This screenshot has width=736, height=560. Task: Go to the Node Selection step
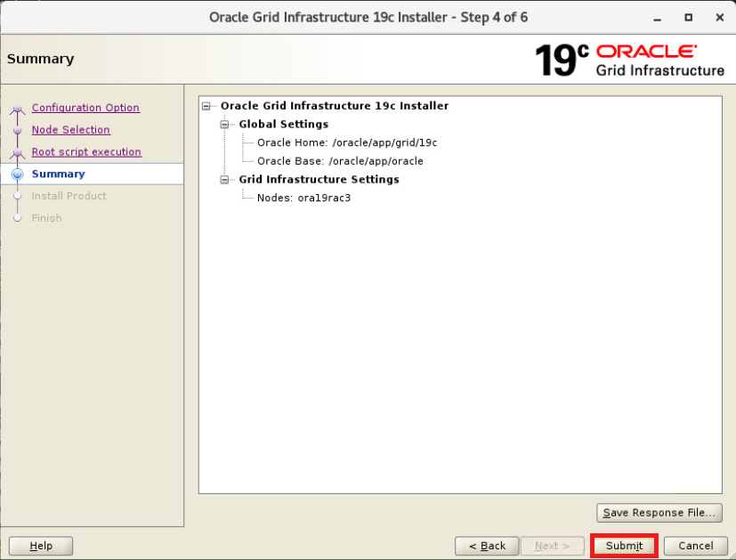[x=71, y=130]
